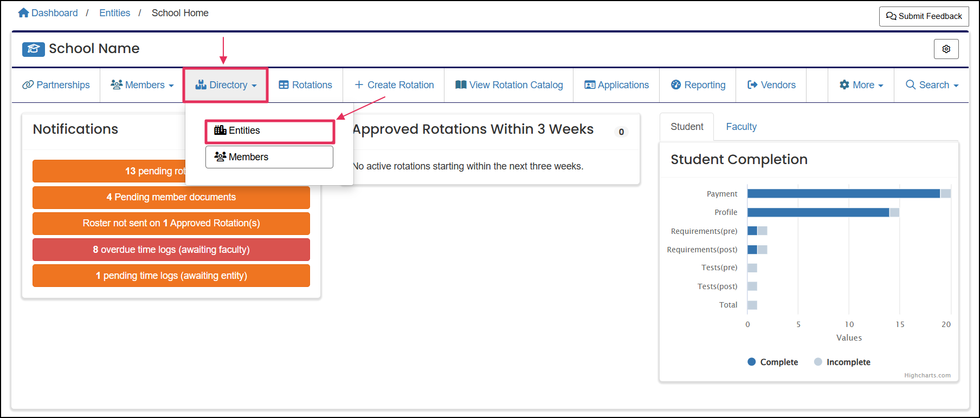Switch to the Faculty tab
Image resolution: width=980 pixels, height=418 pixels.
point(741,127)
